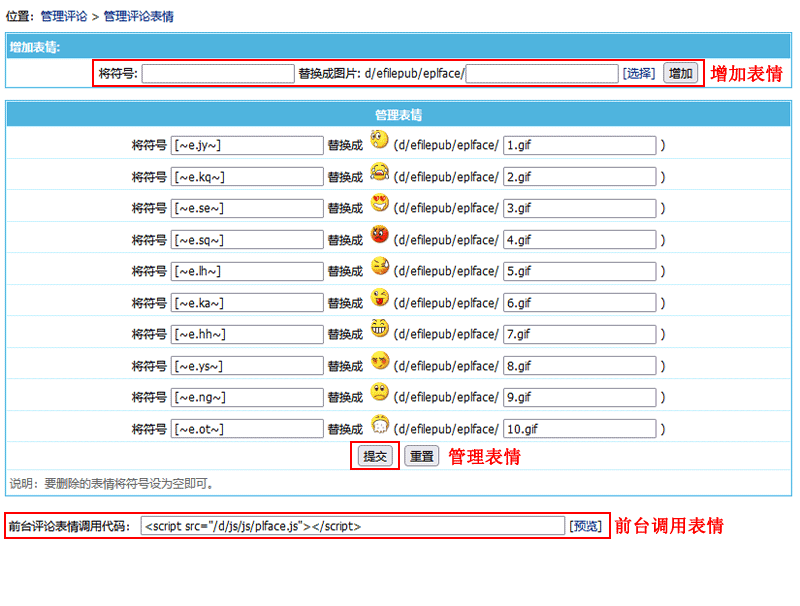This screenshot has width=800, height=606.
Task: Open the [预览] preview link
Action: pyautogui.click(x=586, y=526)
